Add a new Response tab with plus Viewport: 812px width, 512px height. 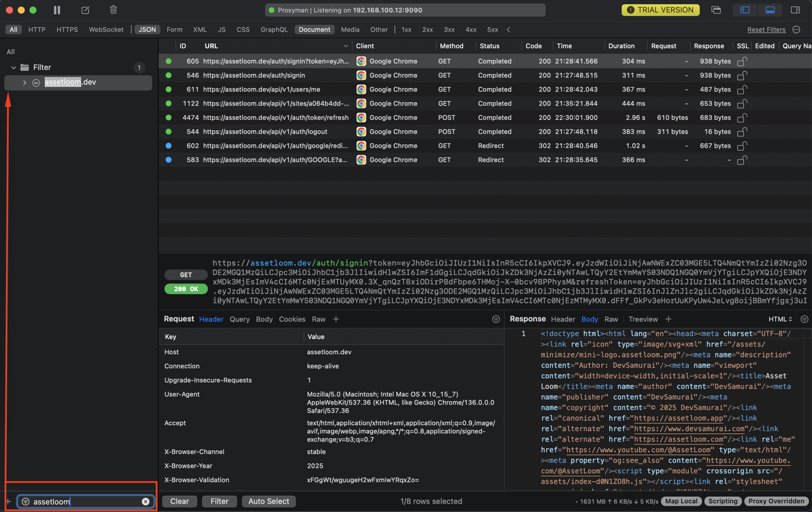coord(669,319)
